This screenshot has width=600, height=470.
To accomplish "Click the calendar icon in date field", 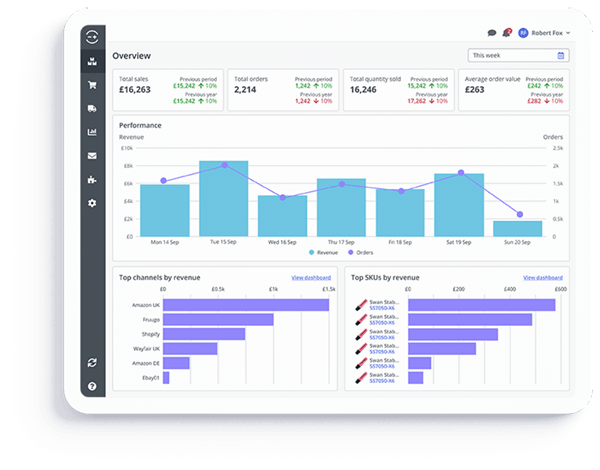I will point(561,55).
